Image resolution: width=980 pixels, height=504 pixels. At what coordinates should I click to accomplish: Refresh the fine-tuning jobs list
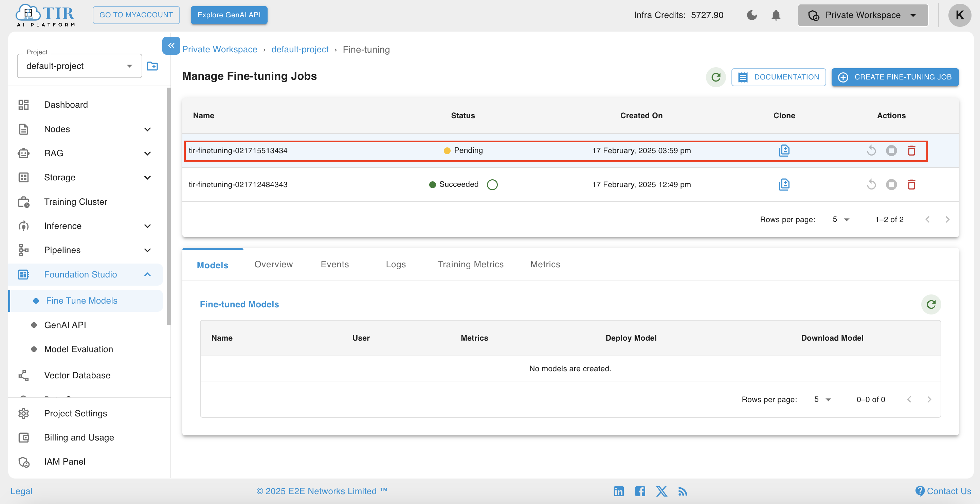(x=715, y=77)
